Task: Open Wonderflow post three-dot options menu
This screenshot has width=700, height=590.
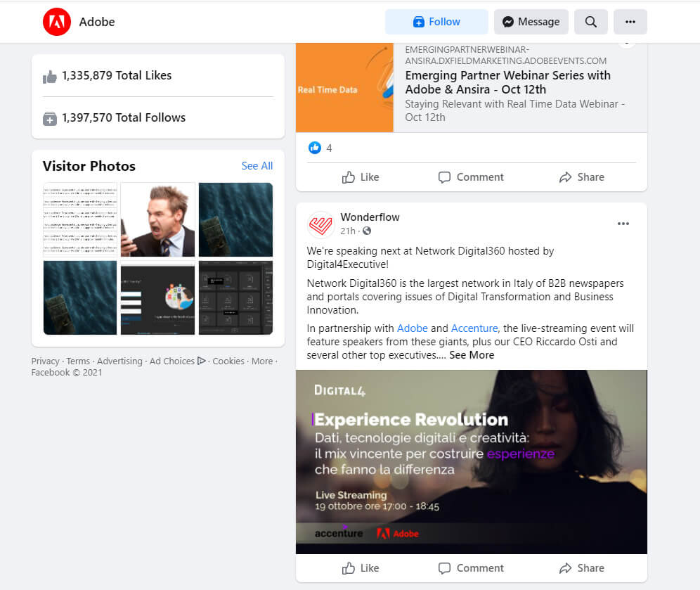Action: [x=623, y=224]
